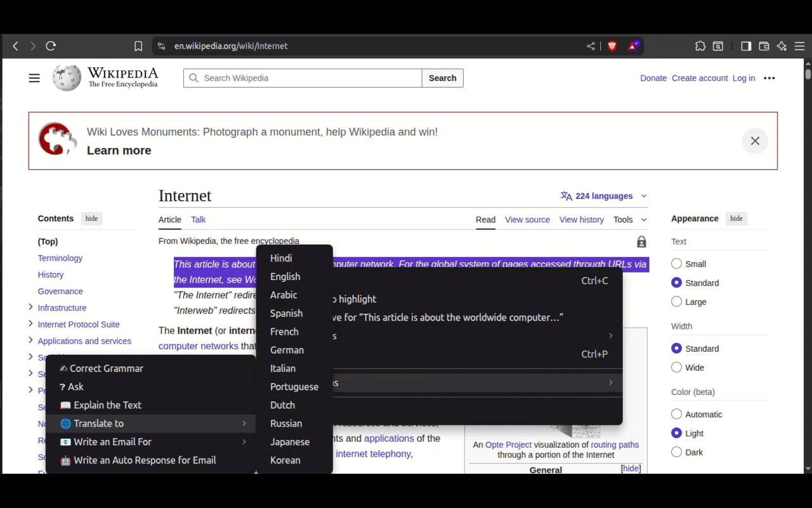Expand the Internet Protocol Suite section

(x=30, y=324)
